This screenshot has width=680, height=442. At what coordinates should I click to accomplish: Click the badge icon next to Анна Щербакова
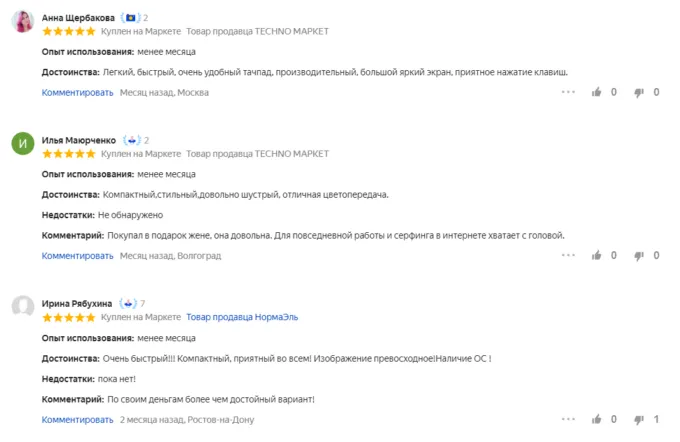coord(130,18)
